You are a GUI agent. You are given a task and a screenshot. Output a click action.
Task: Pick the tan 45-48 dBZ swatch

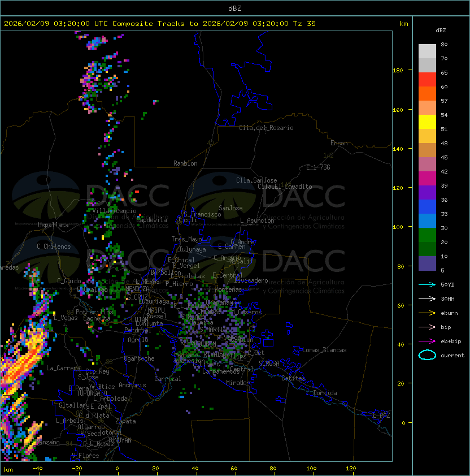[x=427, y=150]
